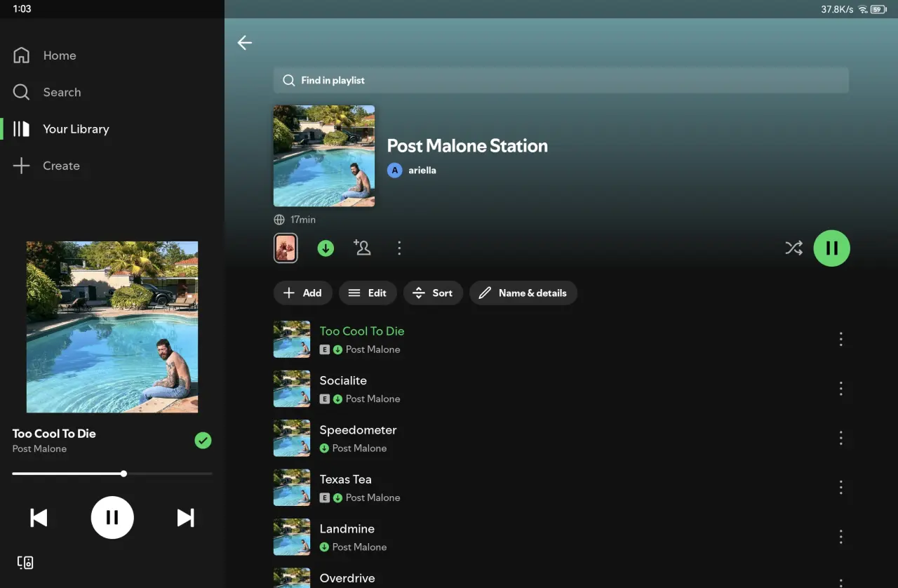Go back using the back arrow
Image resolution: width=898 pixels, height=588 pixels.
tap(244, 43)
